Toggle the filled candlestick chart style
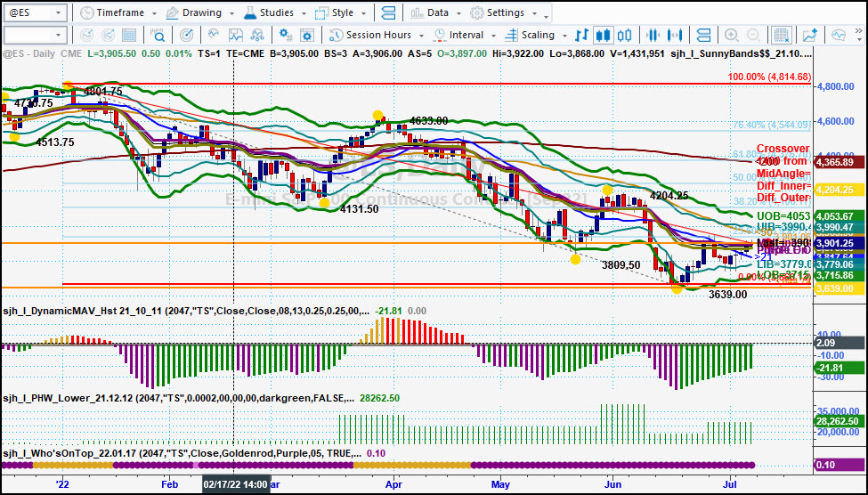 coord(603,36)
